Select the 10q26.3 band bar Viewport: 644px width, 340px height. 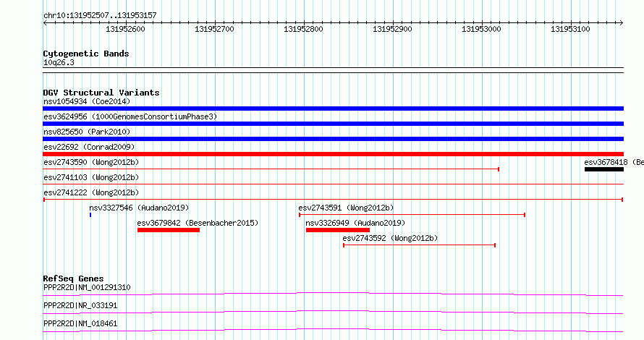tap(333, 70)
